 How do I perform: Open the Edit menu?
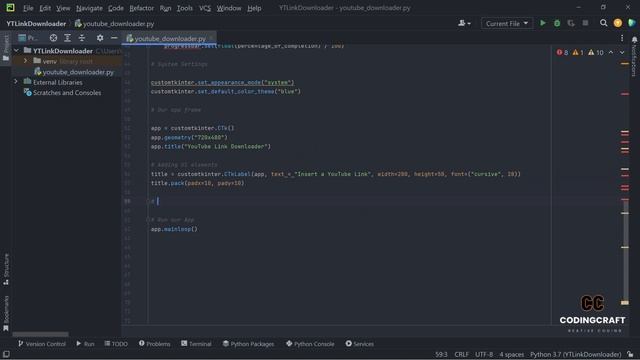coord(45,8)
